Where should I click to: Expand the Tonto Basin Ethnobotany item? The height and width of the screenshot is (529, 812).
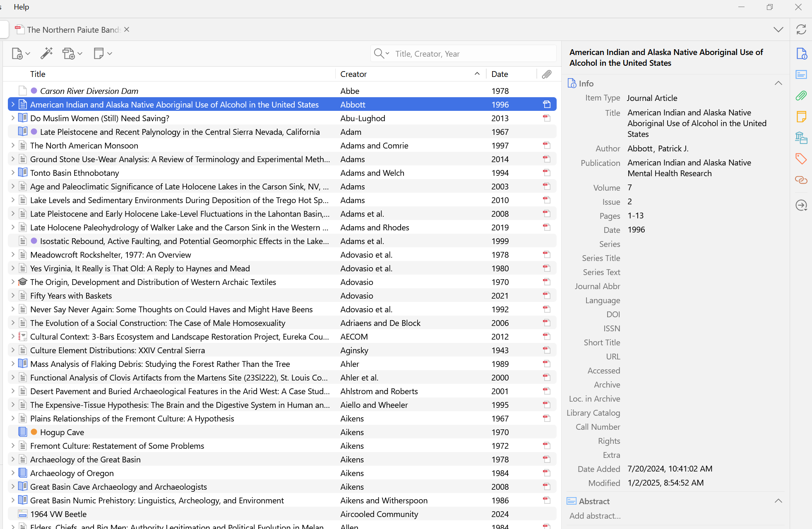coord(13,172)
